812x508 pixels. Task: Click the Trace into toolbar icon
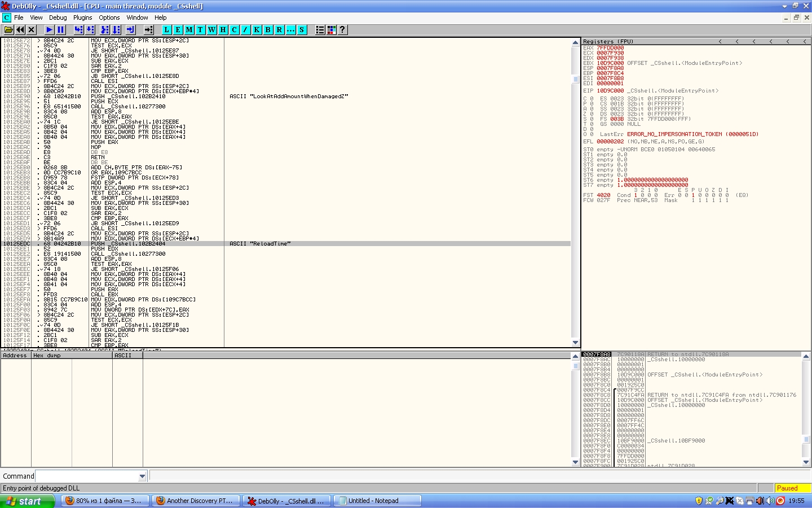point(105,29)
